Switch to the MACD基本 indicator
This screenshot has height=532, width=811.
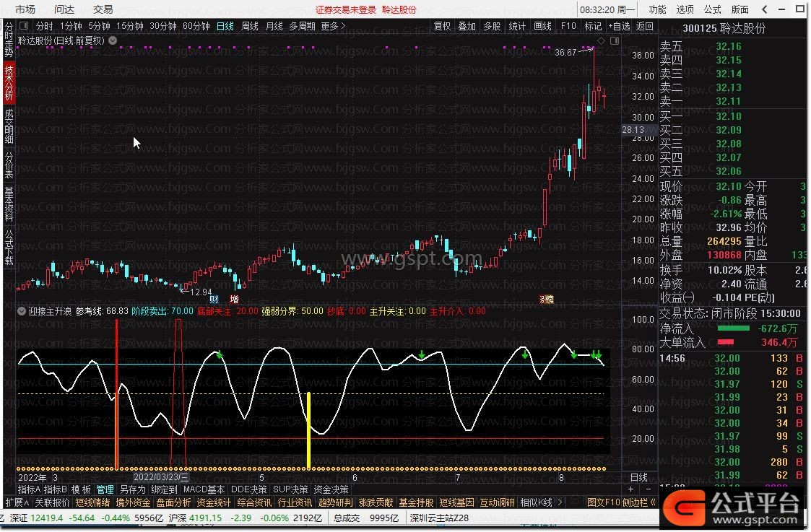204,489
